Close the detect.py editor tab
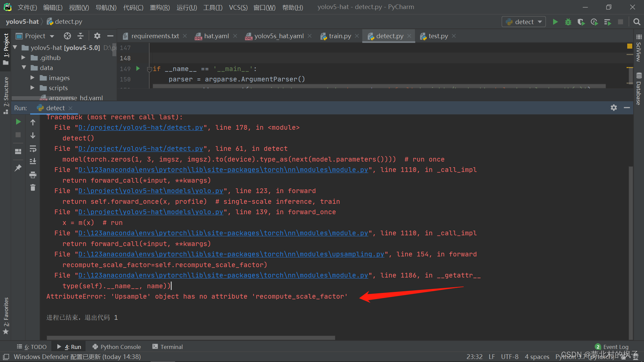This screenshot has width=644, height=362. tap(409, 36)
